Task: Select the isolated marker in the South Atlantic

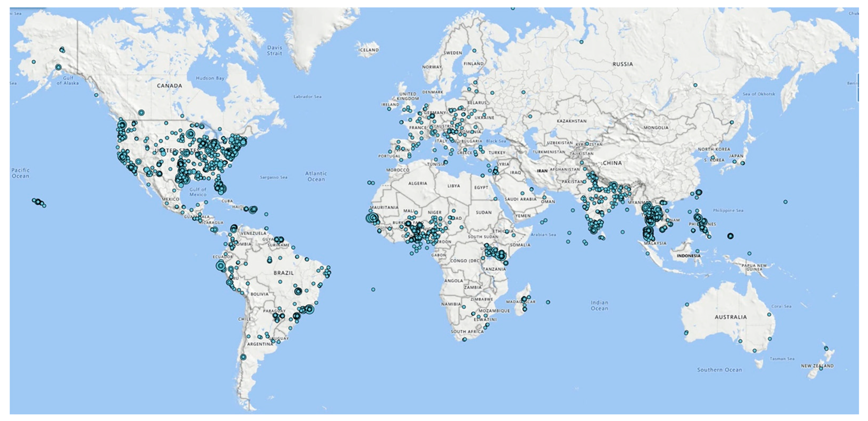Action: point(373,290)
